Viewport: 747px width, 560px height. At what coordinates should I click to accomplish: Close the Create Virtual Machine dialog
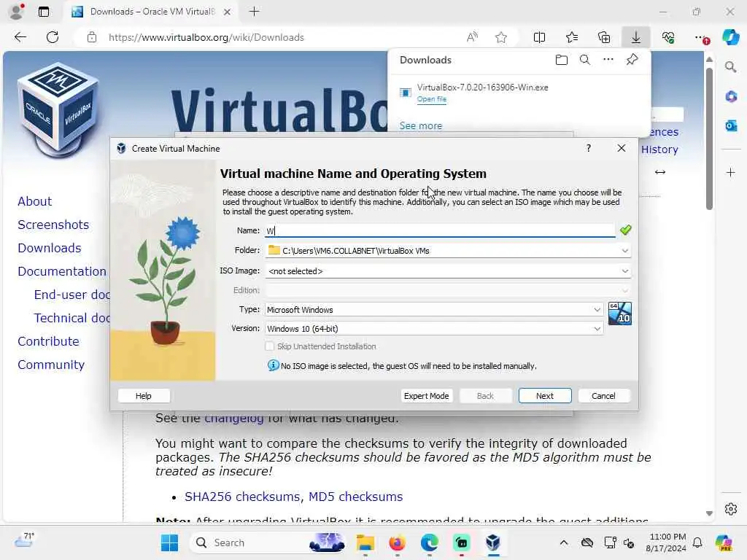click(x=622, y=148)
